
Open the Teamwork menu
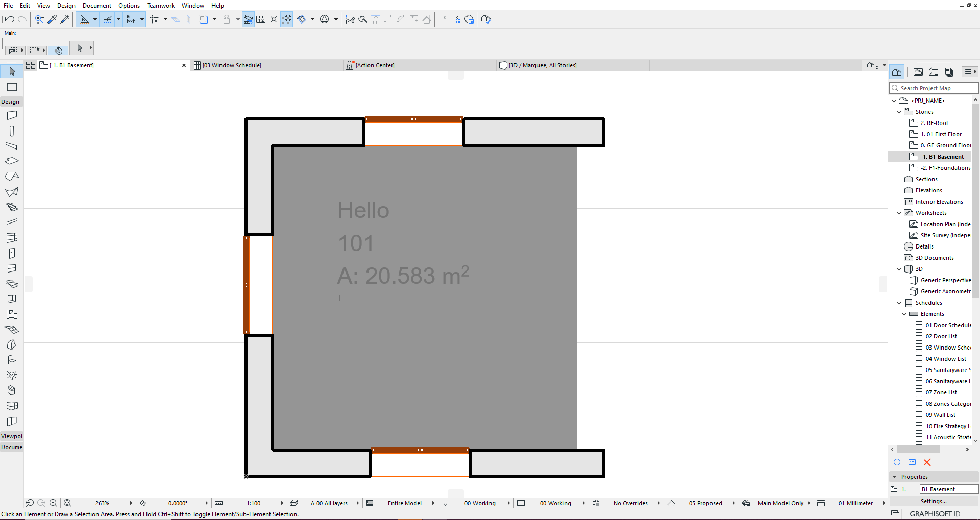click(161, 5)
